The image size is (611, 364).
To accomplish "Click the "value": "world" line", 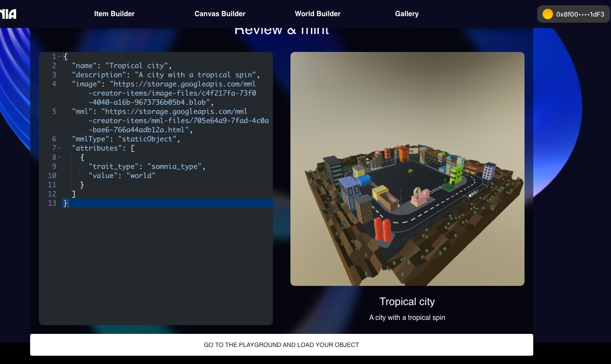I will (x=122, y=176).
